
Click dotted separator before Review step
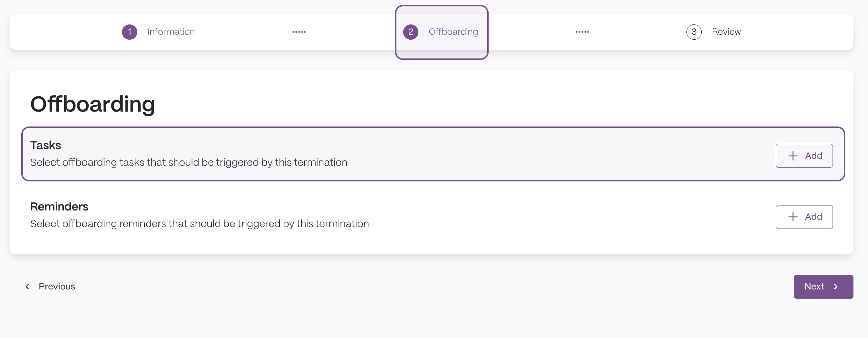[x=582, y=32]
